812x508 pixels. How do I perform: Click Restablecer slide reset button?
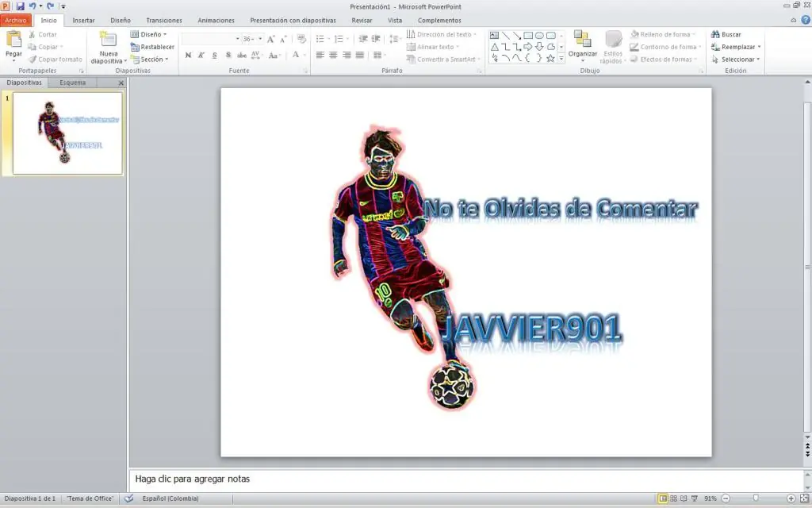point(152,47)
